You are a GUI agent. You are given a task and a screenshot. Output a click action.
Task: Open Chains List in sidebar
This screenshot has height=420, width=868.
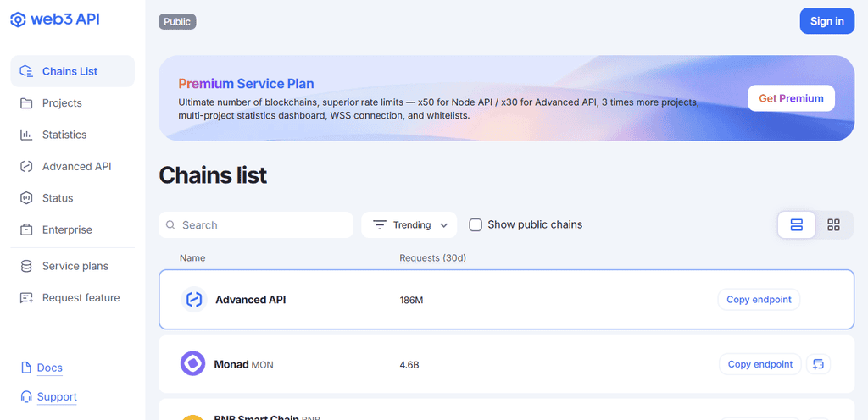click(73, 71)
